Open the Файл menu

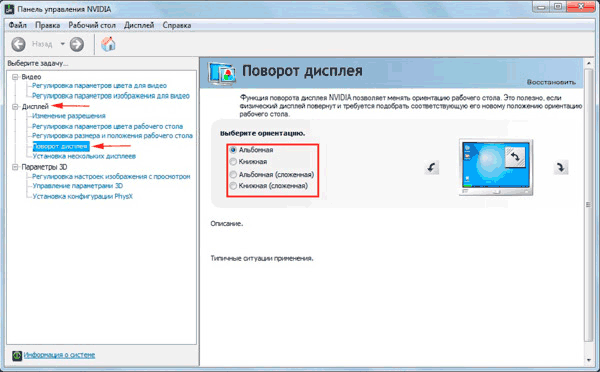18,25
